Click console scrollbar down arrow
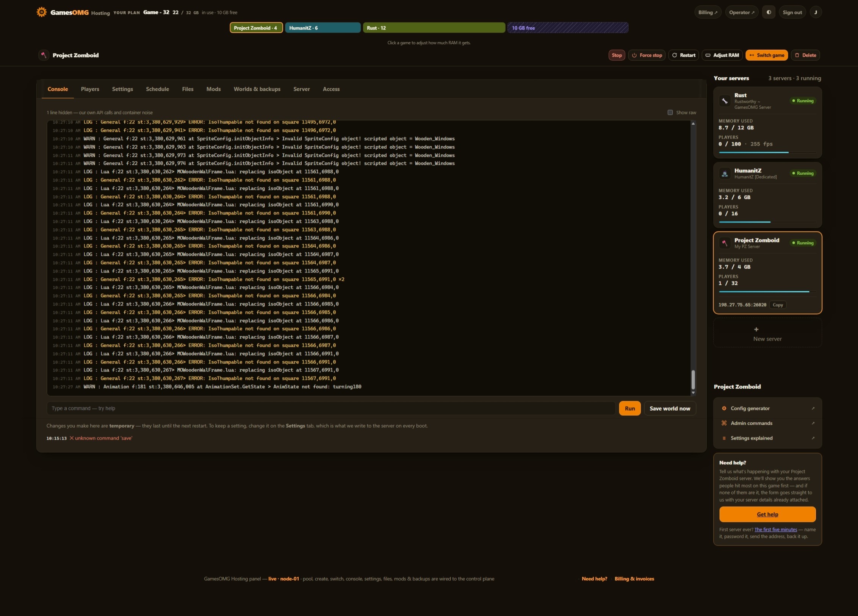This screenshot has width=858, height=616. [x=693, y=393]
